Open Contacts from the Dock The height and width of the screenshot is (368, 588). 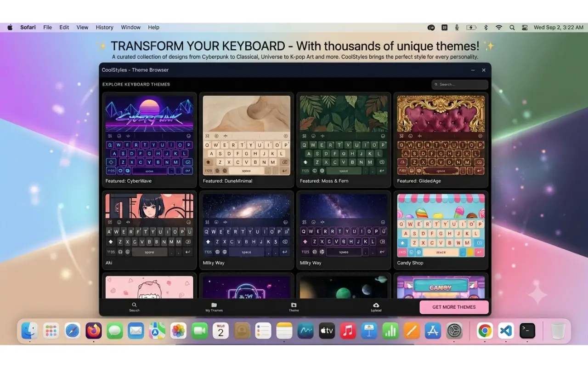pos(242,330)
